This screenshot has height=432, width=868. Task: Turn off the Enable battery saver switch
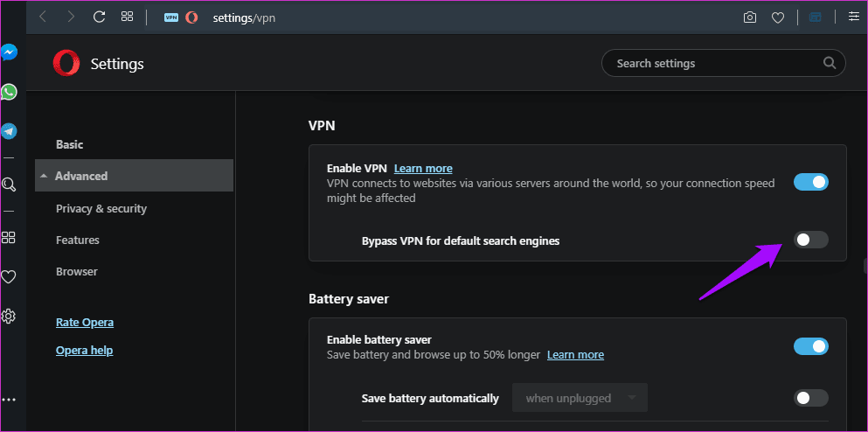tap(811, 346)
